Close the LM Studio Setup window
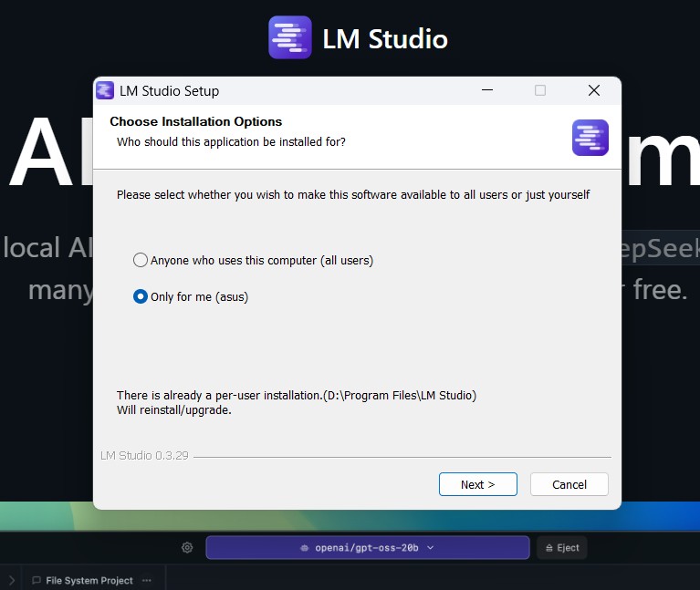 [593, 90]
